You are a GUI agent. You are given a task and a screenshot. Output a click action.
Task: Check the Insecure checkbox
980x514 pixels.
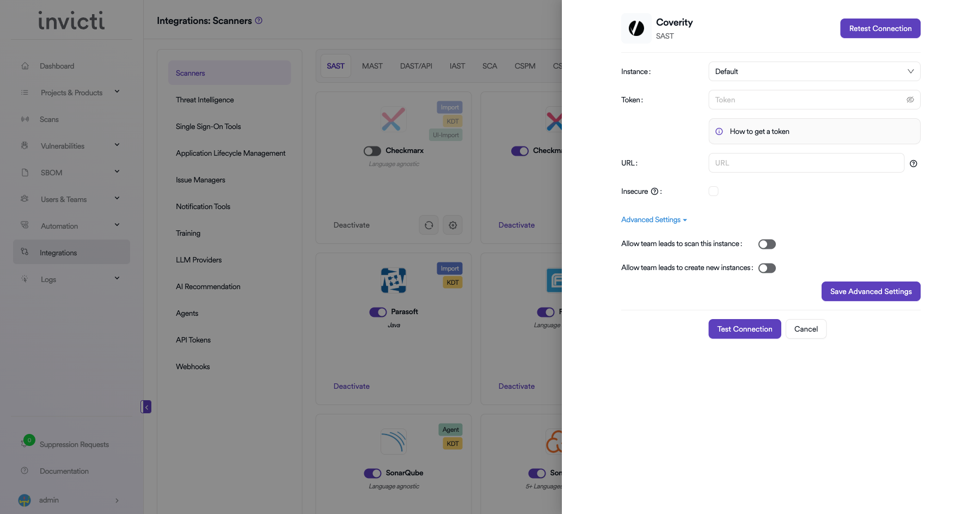click(713, 191)
